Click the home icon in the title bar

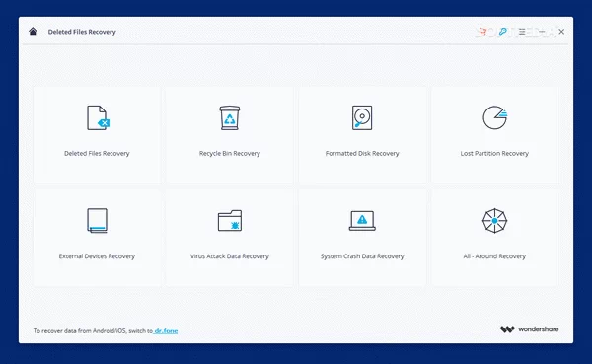(33, 31)
